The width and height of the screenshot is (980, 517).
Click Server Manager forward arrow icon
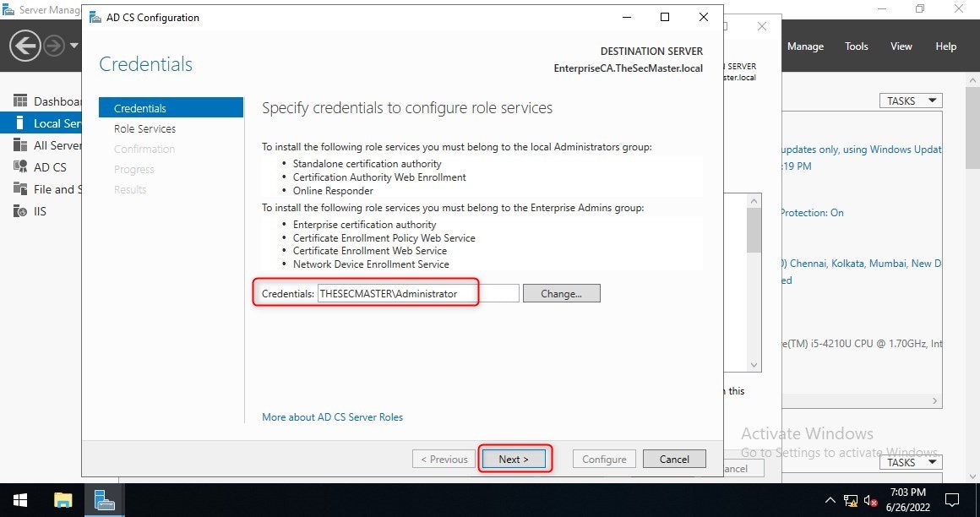(x=54, y=46)
